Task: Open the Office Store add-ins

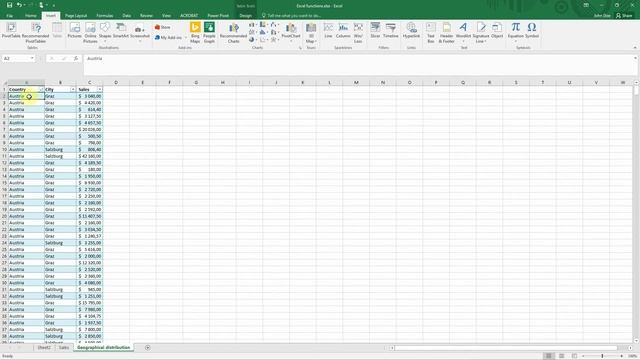Action: click(163, 27)
